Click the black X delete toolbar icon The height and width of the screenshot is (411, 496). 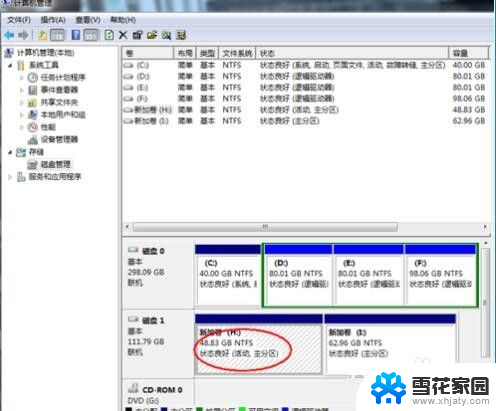point(123,35)
